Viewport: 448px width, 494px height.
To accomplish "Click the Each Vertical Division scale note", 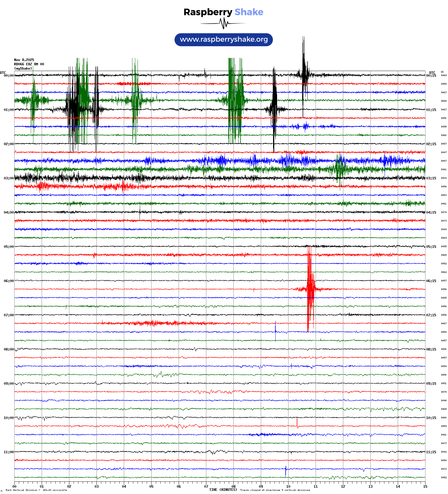I will [x=36, y=490].
